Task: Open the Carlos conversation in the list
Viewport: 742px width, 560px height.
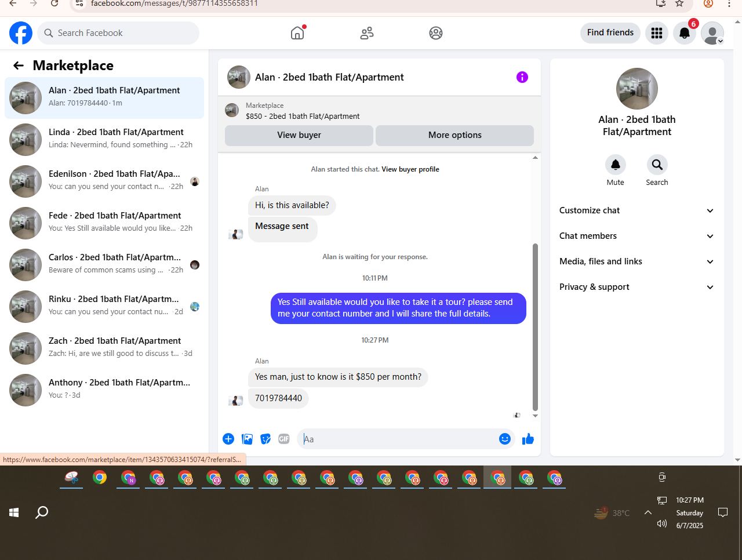Action: tap(104, 265)
